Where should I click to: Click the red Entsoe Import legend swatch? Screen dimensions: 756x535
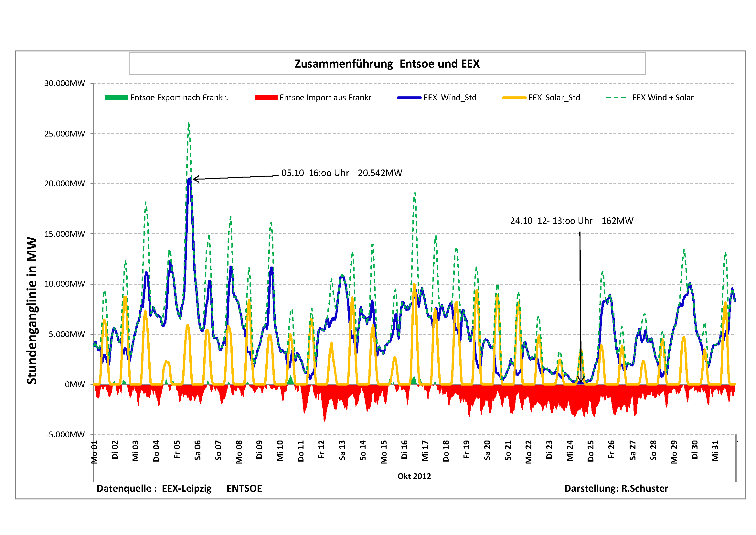click(266, 97)
